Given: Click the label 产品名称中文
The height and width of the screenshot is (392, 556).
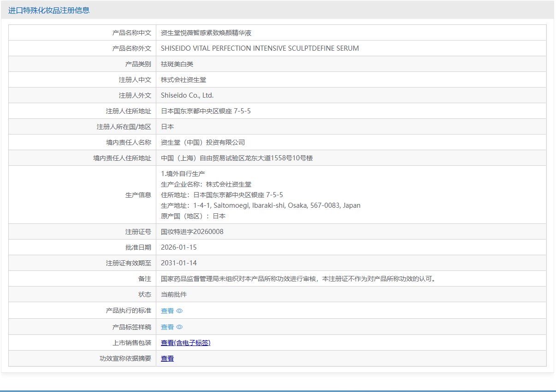Looking at the screenshot, I should [132, 33].
